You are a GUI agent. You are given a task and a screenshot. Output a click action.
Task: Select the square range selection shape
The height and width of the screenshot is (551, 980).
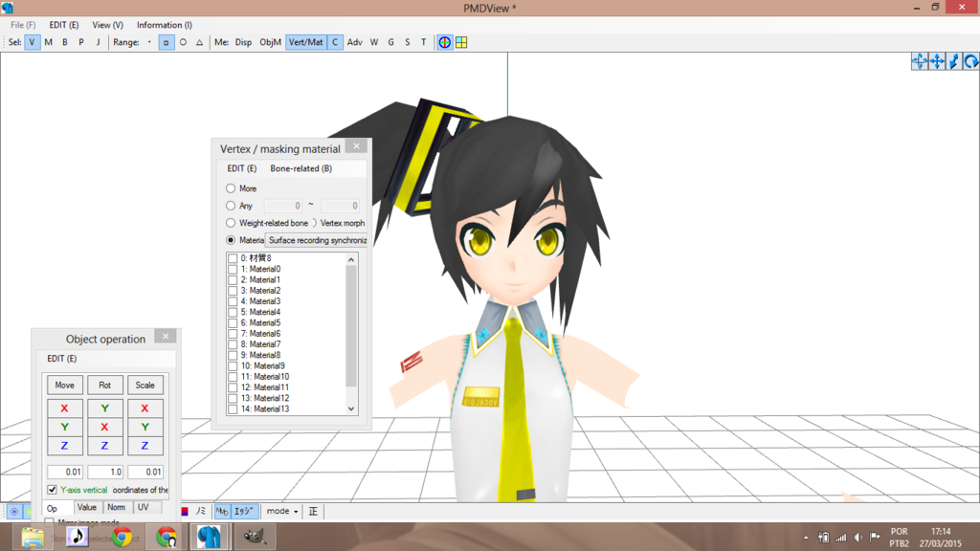[166, 42]
